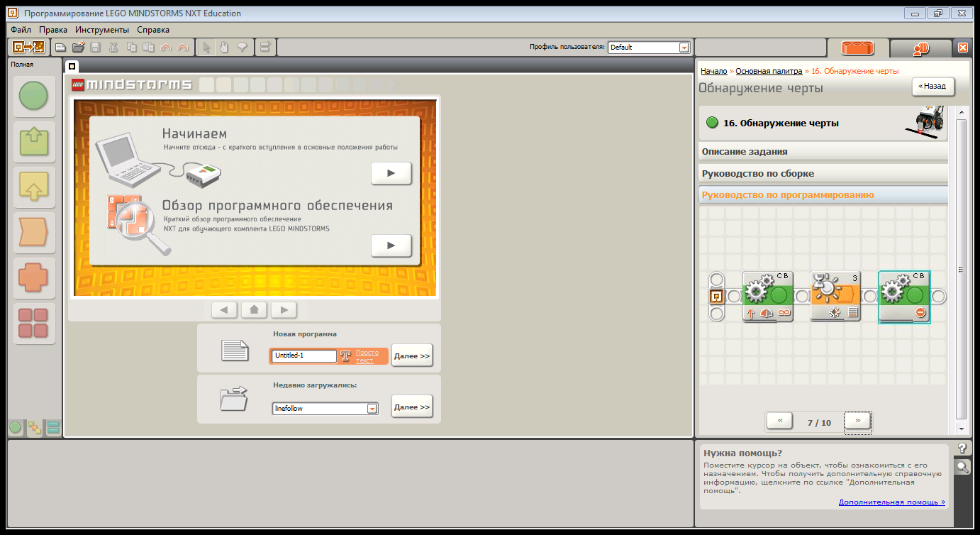
Task: Open Create My Block toolbar icon
Action: pyautogui.click(x=265, y=48)
